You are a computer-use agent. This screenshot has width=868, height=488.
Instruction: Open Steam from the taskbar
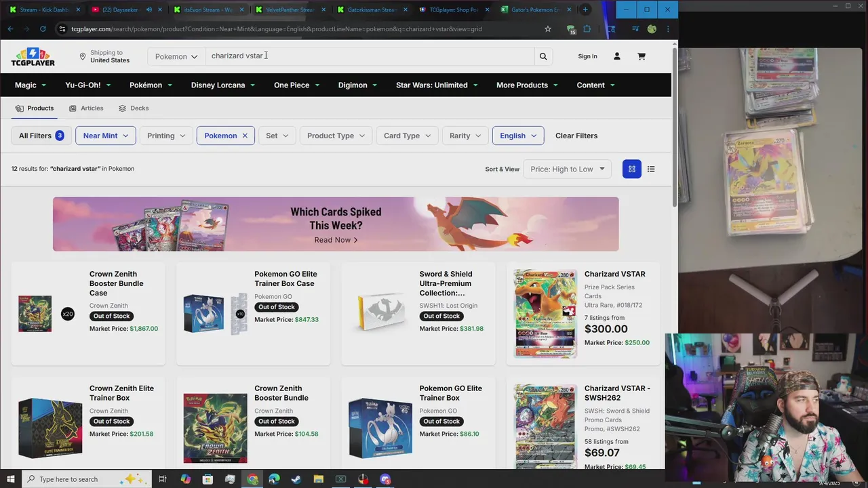[x=296, y=479]
